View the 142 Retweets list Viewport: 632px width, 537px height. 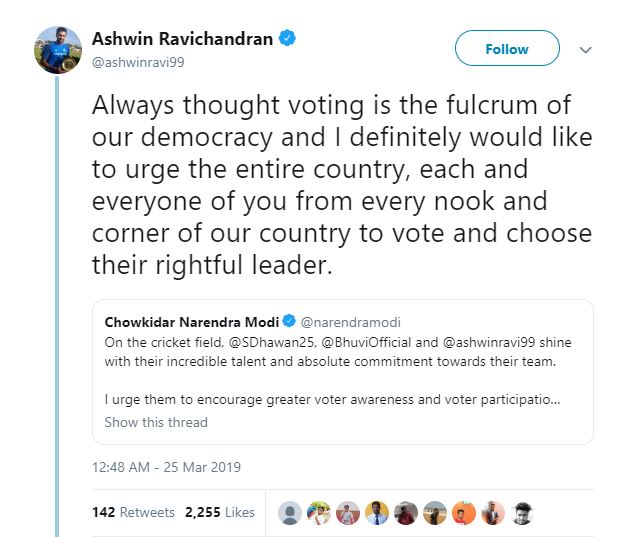tap(133, 512)
